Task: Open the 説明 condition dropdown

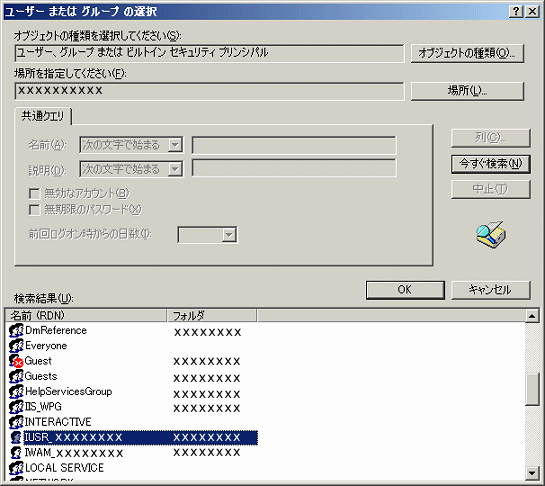Action: point(175,169)
